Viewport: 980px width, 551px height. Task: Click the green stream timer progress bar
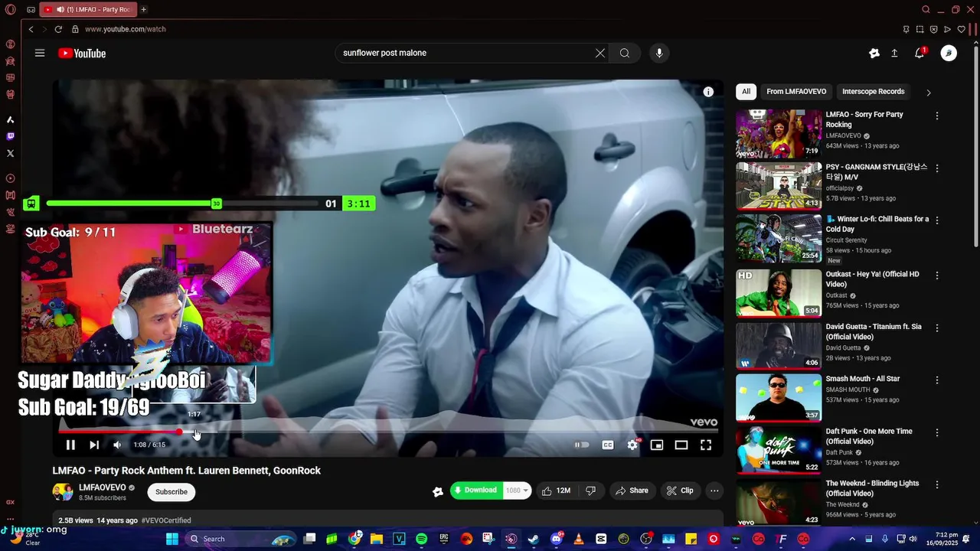pyautogui.click(x=182, y=204)
